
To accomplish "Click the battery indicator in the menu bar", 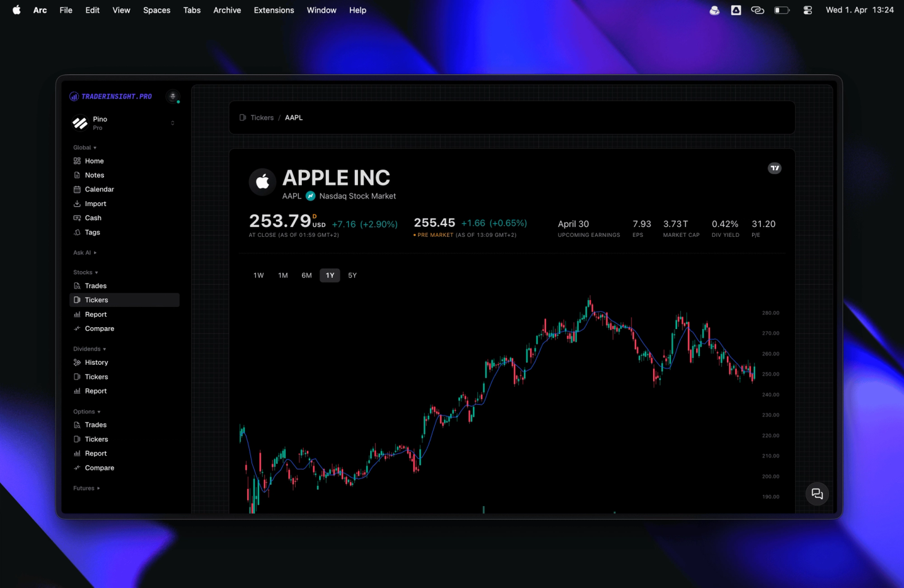I will coord(781,10).
